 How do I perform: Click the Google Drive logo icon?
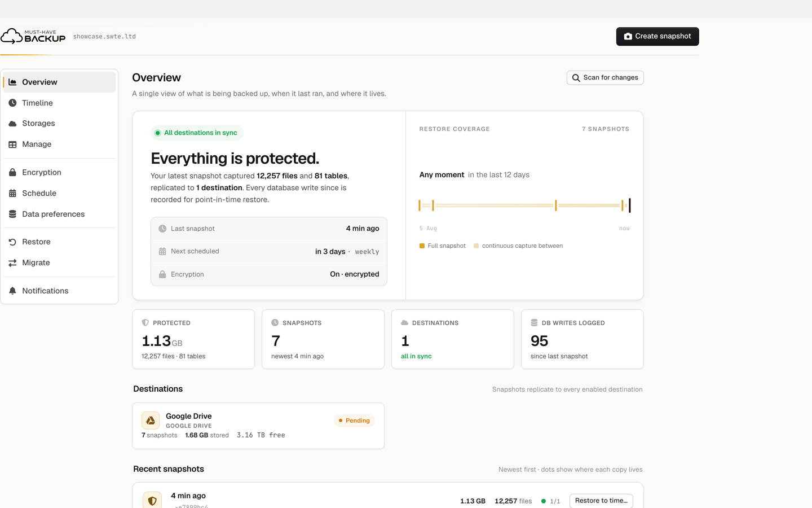[x=151, y=421]
